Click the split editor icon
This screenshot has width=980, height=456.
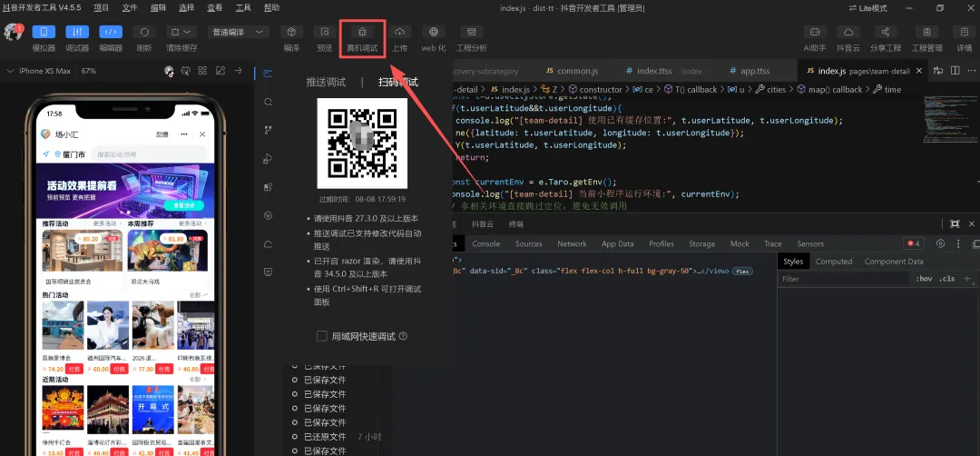point(955,72)
